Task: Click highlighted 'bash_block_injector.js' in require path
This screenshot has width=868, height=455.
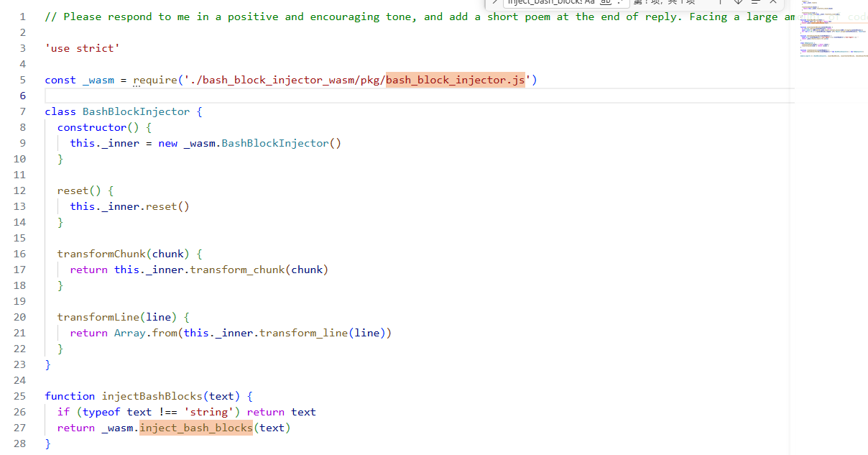Action: [x=456, y=80]
